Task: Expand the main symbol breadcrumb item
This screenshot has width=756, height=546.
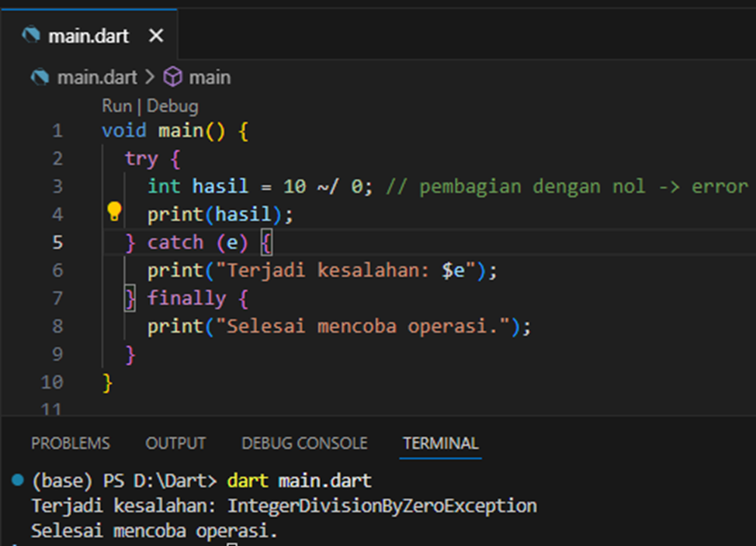Action: click(210, 78)
